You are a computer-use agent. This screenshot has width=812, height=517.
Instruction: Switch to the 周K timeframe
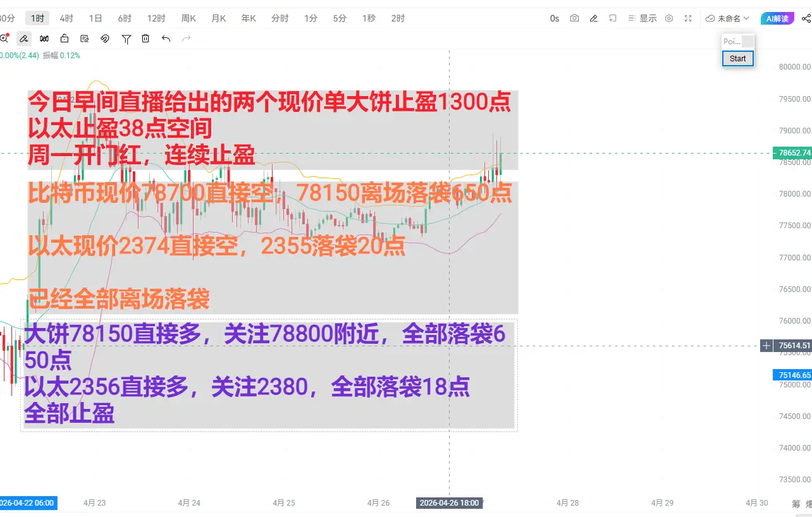pyautogui.click(x=188, y=18)
